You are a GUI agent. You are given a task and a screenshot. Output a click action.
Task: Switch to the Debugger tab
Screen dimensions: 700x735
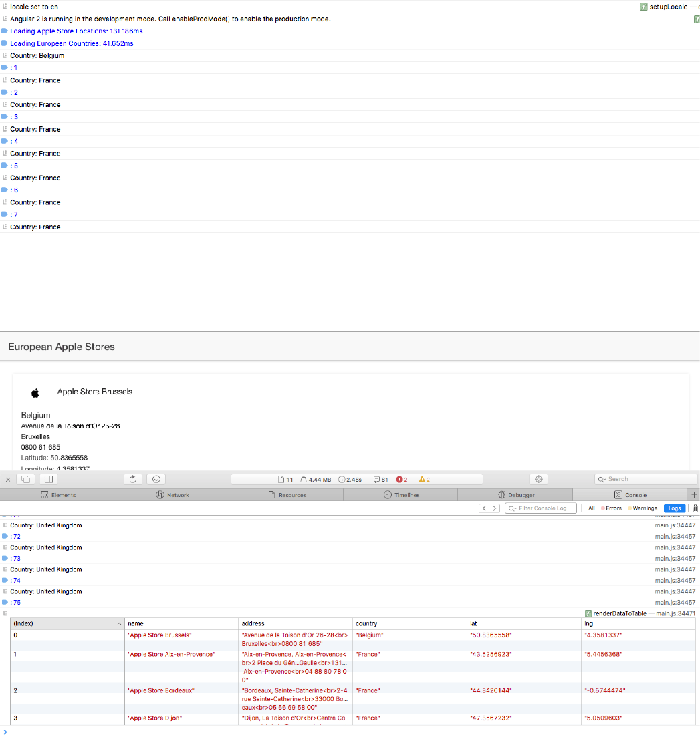click(515, 495)
